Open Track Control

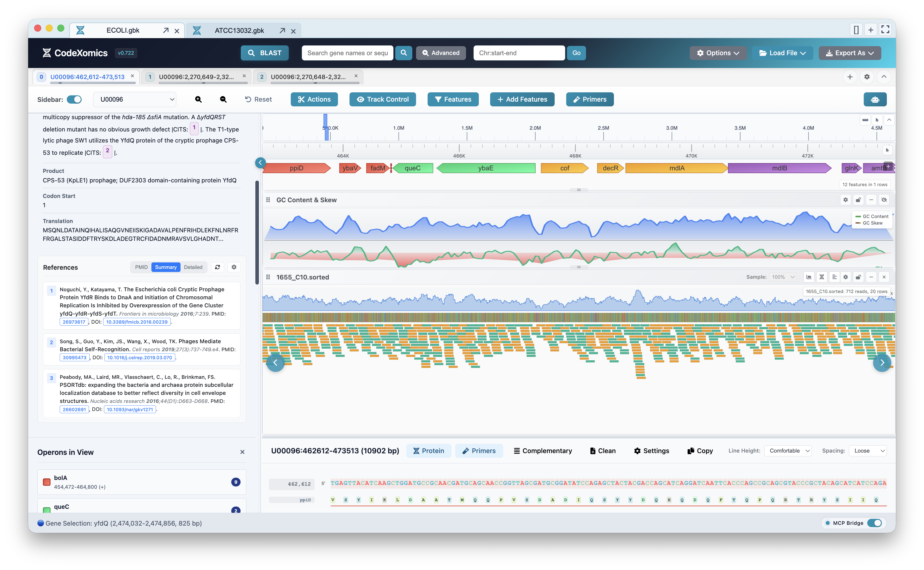coord(383,100)
